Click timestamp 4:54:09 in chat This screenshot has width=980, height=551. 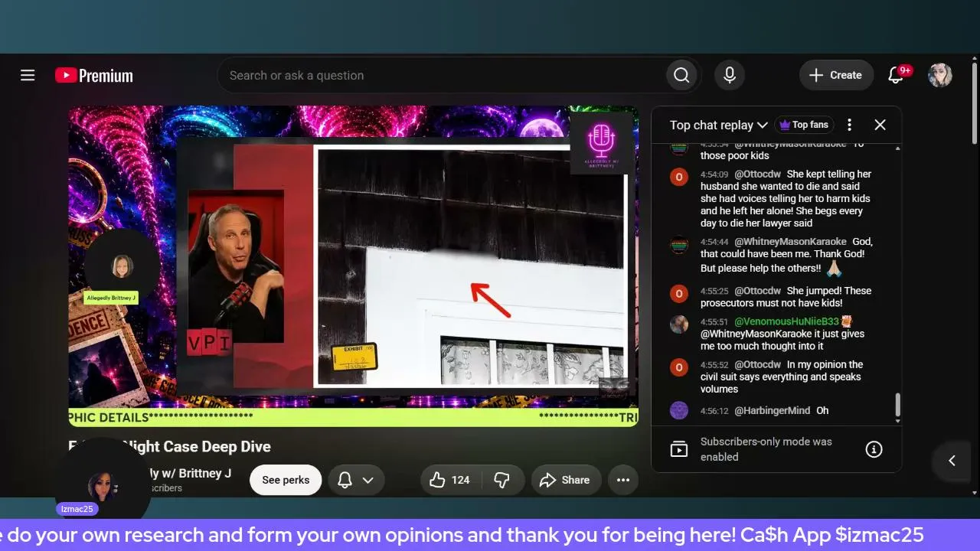tap(714, 174)
